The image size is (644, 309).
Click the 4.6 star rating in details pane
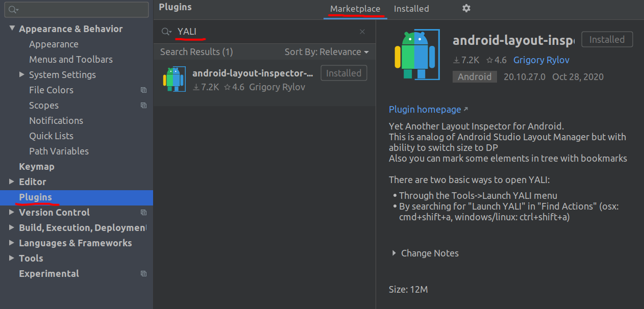click(496, 60)
